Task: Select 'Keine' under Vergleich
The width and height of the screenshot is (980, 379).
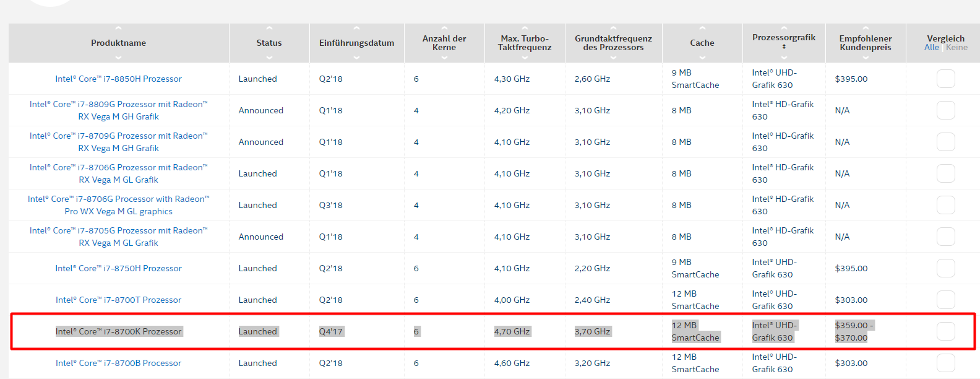Action: [956, 47]
